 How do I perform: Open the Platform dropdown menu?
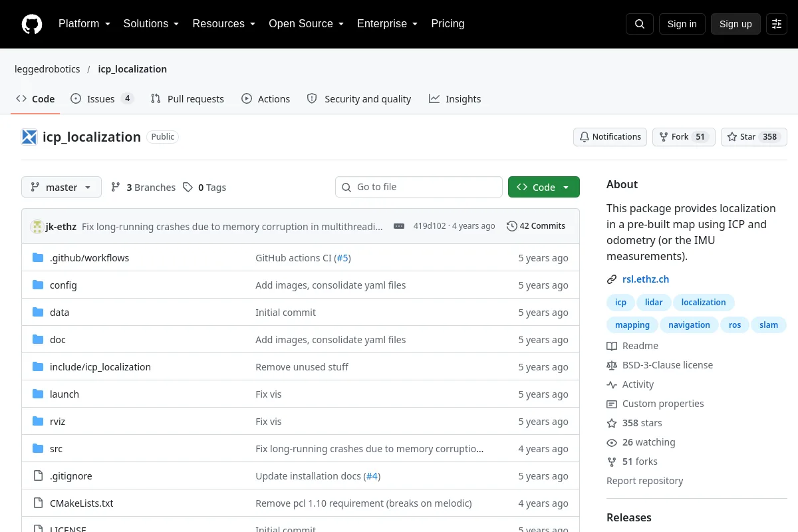[84, 24]
